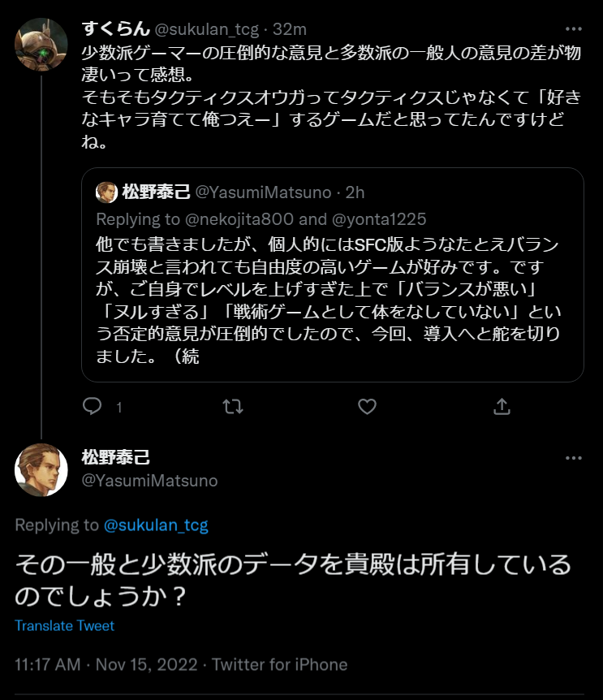Click @YasumiMatsuno handle below display name
The width and height of the screenshot is (603, 700).
tap(149, 481)
